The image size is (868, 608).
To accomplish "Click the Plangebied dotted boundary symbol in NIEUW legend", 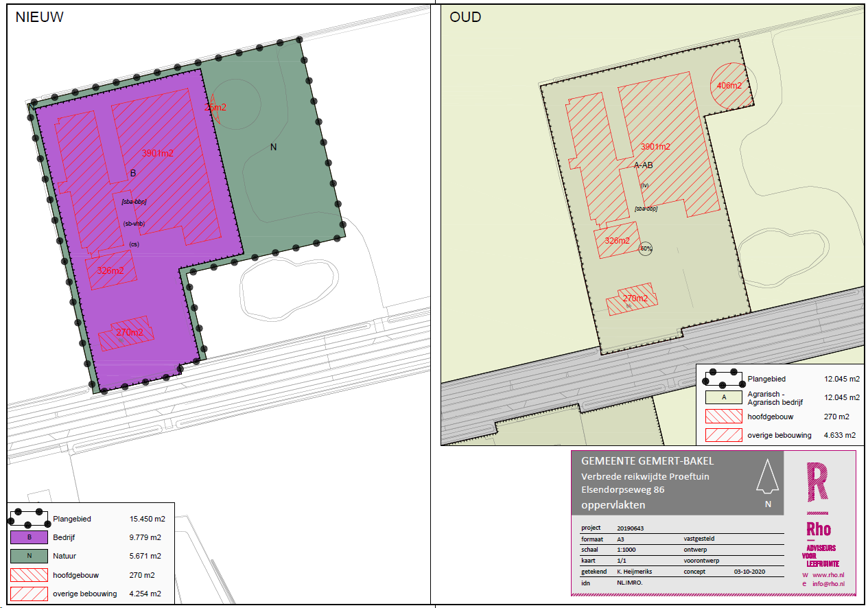I will click(x=30, y=519).
